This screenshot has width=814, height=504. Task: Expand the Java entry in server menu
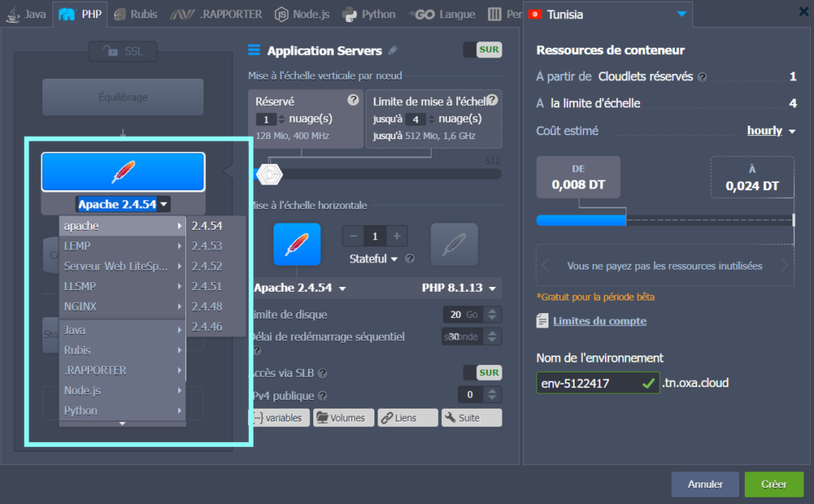pyautogui.click(x=122, y=330)
